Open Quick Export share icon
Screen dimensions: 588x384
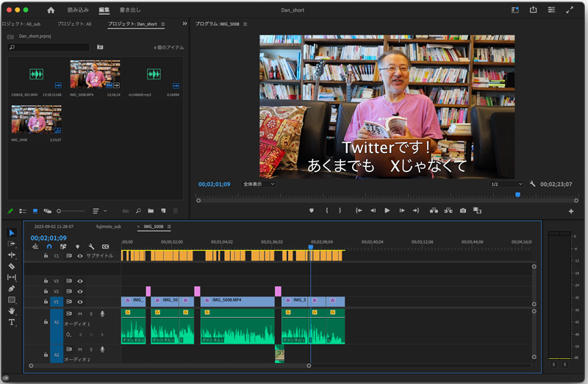[x=533, y=10]
